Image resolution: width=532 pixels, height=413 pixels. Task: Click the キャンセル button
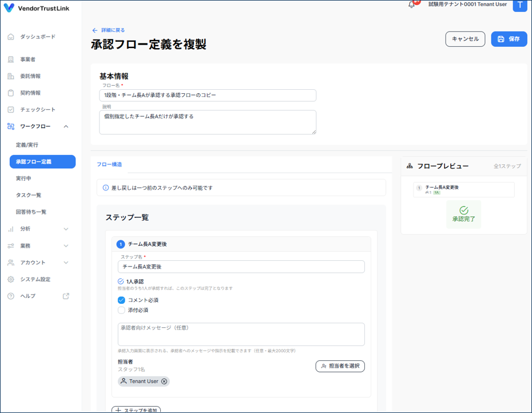[465, 39]
